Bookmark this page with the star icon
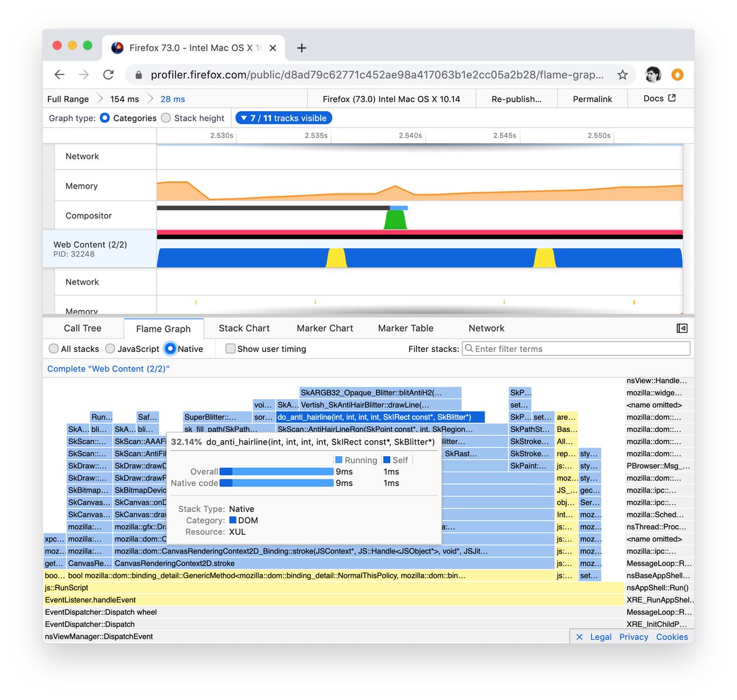This screenshot has height=700, width=737. (x=622, y=74)
